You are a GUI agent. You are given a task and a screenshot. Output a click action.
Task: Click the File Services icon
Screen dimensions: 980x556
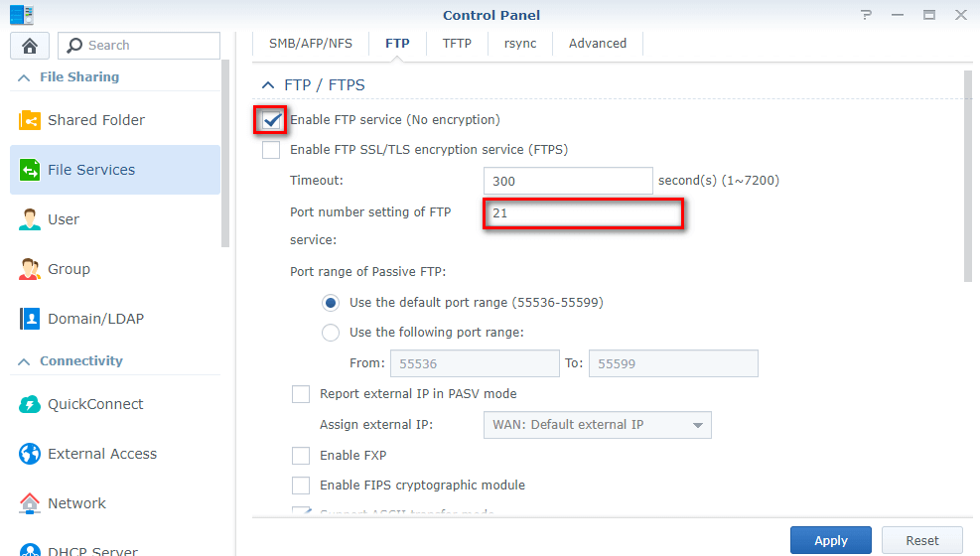(x=30, y=170)
